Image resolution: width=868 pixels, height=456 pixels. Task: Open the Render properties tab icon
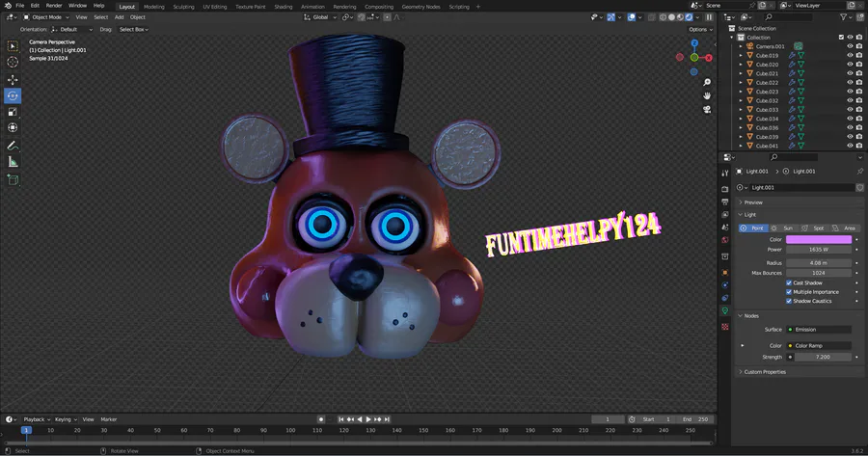725,189
